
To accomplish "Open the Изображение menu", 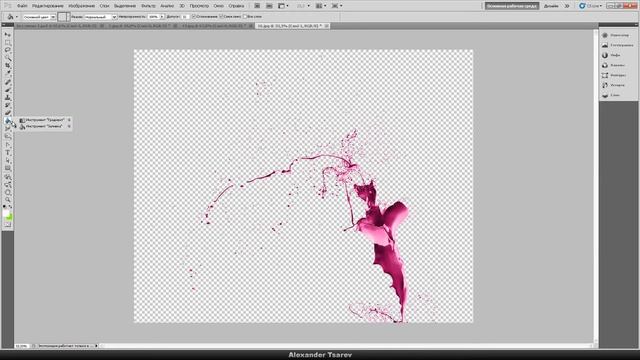I will point(82,6).
